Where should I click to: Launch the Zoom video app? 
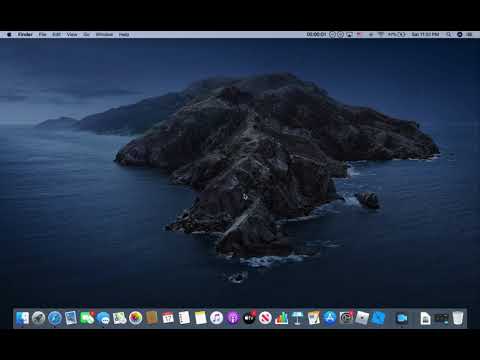coord(402,318)
